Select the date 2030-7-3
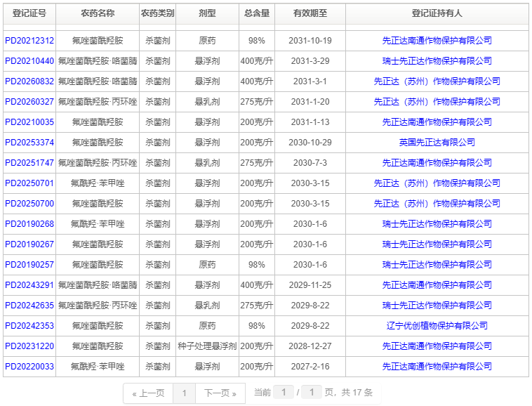Viewport: 532px width, 406px height. [x=310, y=163]
